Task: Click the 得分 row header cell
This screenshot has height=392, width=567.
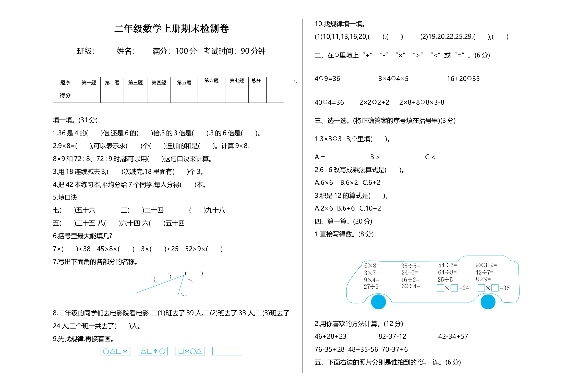Action: pos(65,96)
